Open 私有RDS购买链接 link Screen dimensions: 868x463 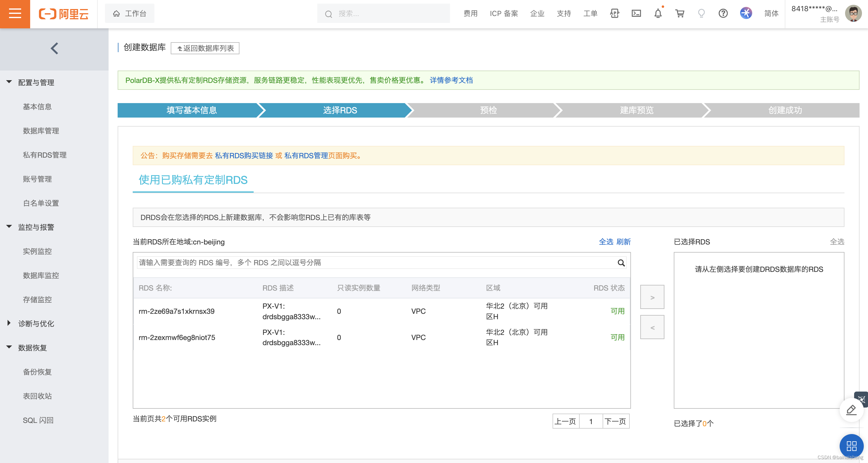point(244,156)
